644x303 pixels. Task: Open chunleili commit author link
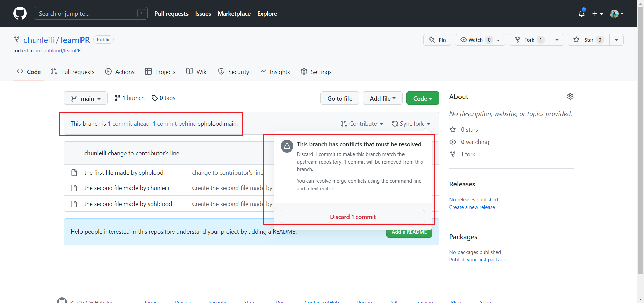point(95,153)
